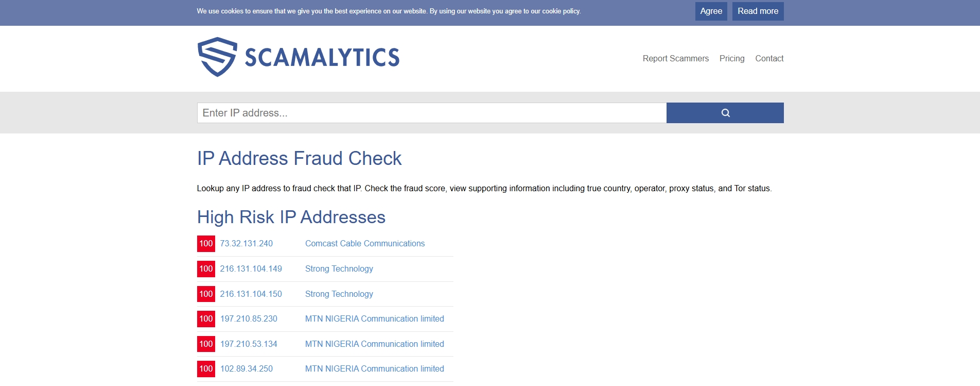Open IP 102.89.34.250 details

(x=247, y=369)
